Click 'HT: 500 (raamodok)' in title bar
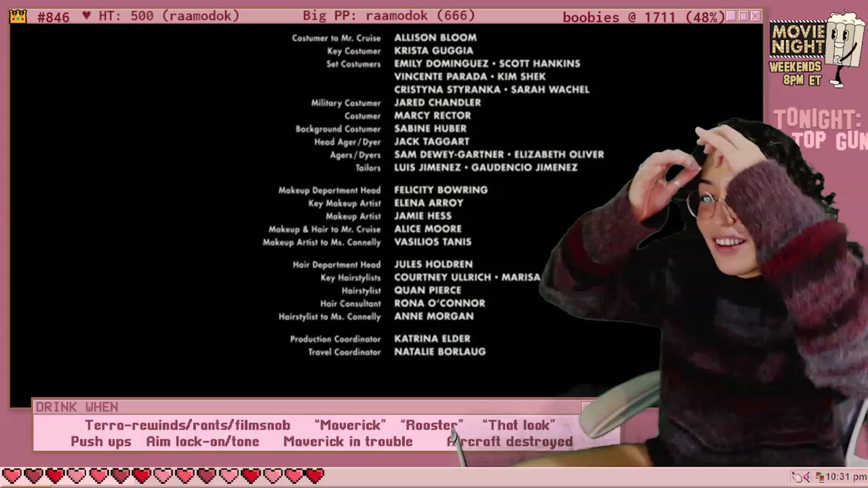 coord(169,16)
